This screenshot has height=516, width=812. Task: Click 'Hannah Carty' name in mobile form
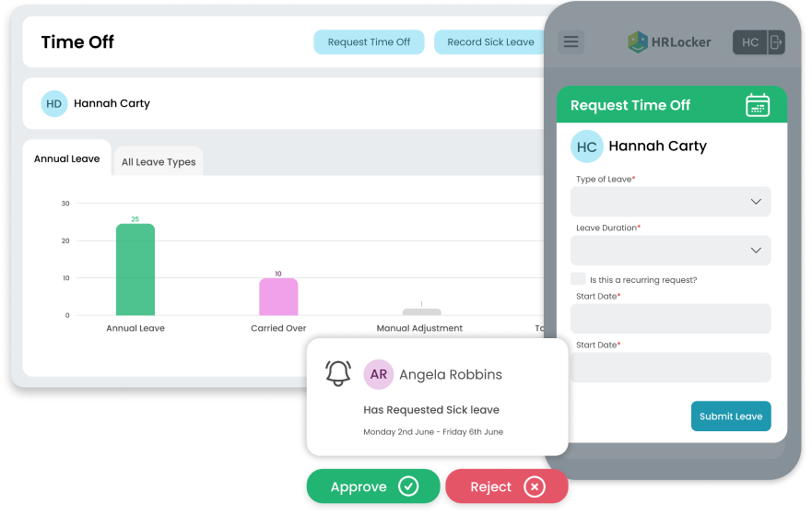658,147
